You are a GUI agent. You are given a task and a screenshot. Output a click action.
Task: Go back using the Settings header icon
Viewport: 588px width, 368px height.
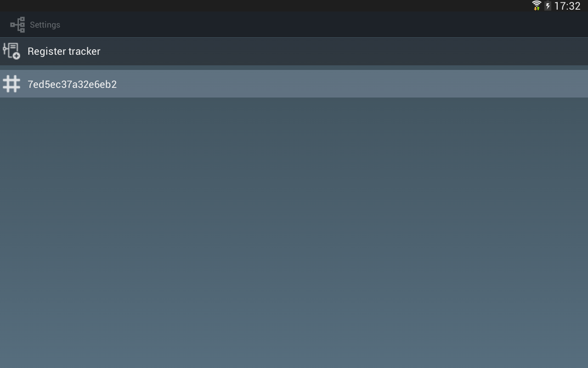[x=17, y=25]
